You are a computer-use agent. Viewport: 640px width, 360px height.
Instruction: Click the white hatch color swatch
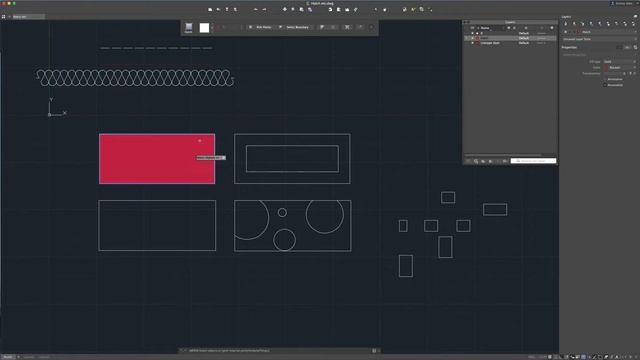click(204, 27)
